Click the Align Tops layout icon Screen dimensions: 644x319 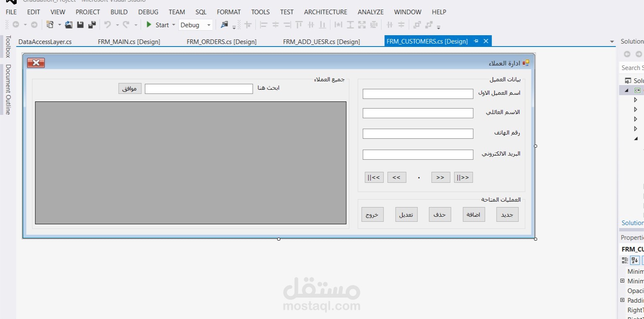click(x=299, y=25)
